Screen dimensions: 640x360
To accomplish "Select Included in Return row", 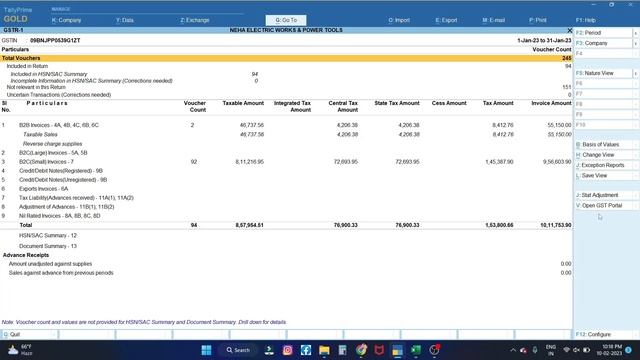I will coord(286,66).
